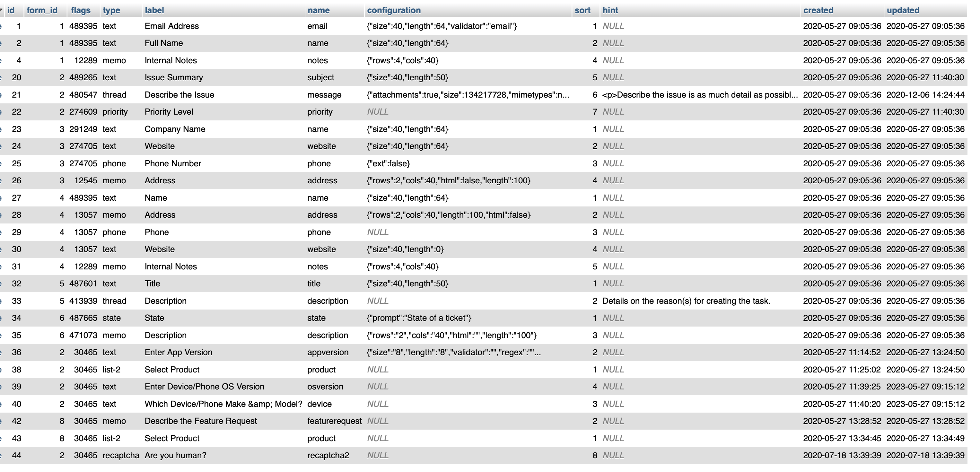The image size is (980, 472).
Task: Sort by the id column header
Action: 11,10
